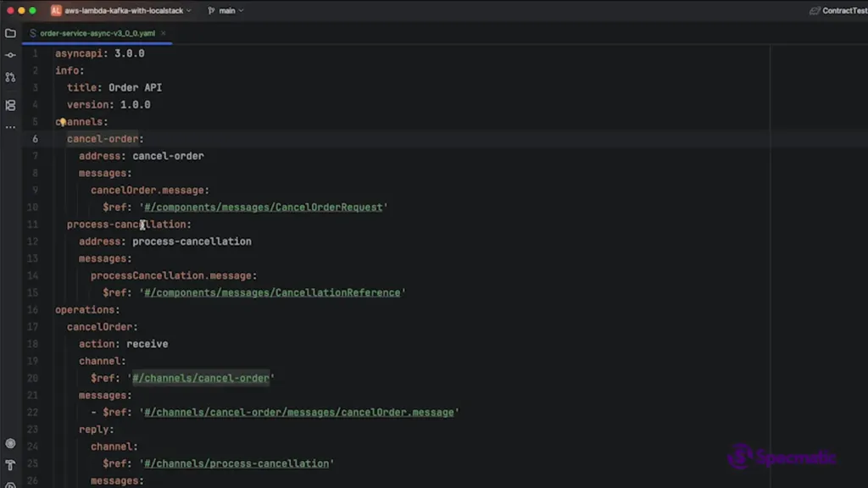The height and width of the screenshot is (488, 868).
Task: Open the Services tool window icon
Action: tap(10, 443)
